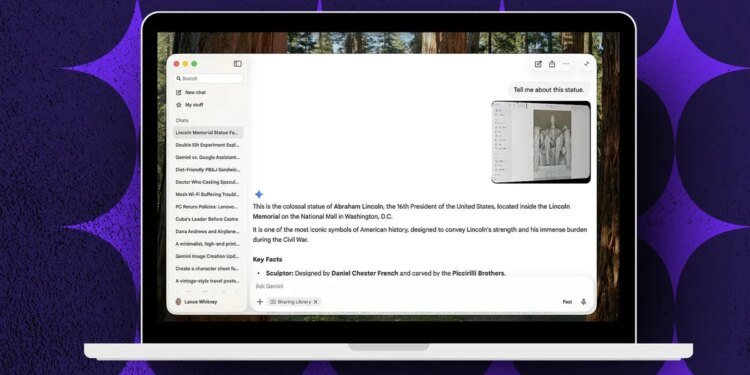The image size is (750, 375).
Task: Click the bold Abraham Lincoln text
Action: click(x=358, y=207)
